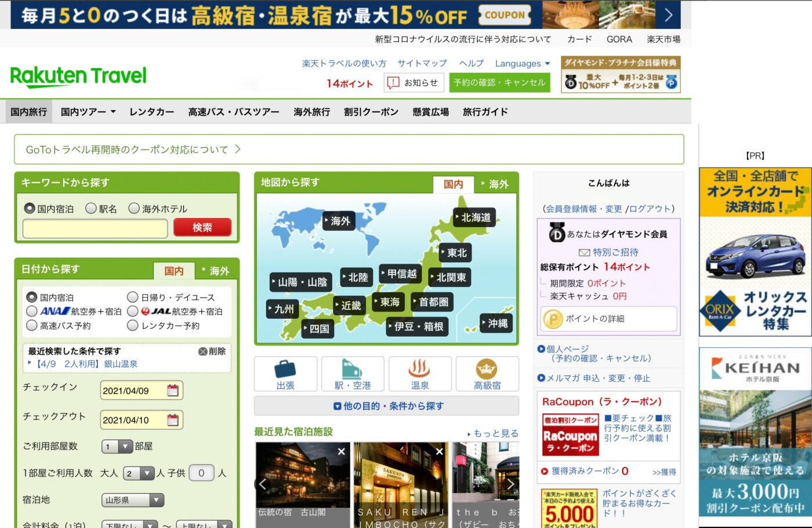812x528 pixels.
Task: Click the ORIX rent-a-car advertisement
Action: (755, 252)
